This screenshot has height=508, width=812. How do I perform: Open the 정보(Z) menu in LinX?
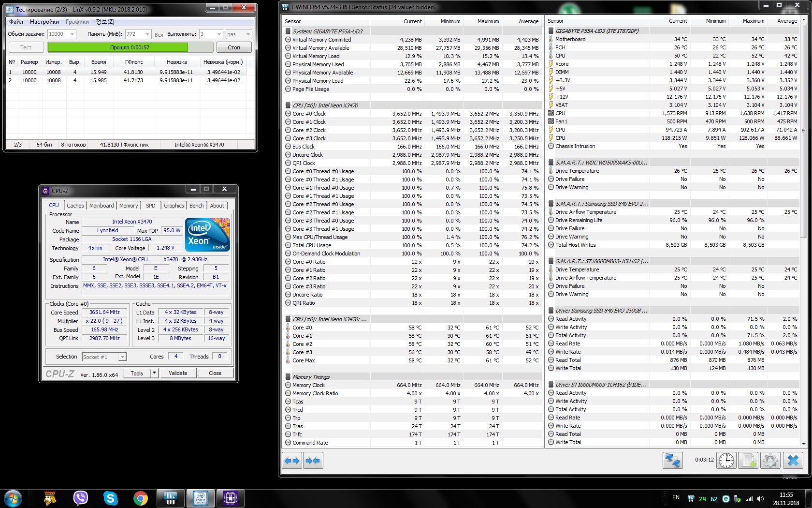105,22
